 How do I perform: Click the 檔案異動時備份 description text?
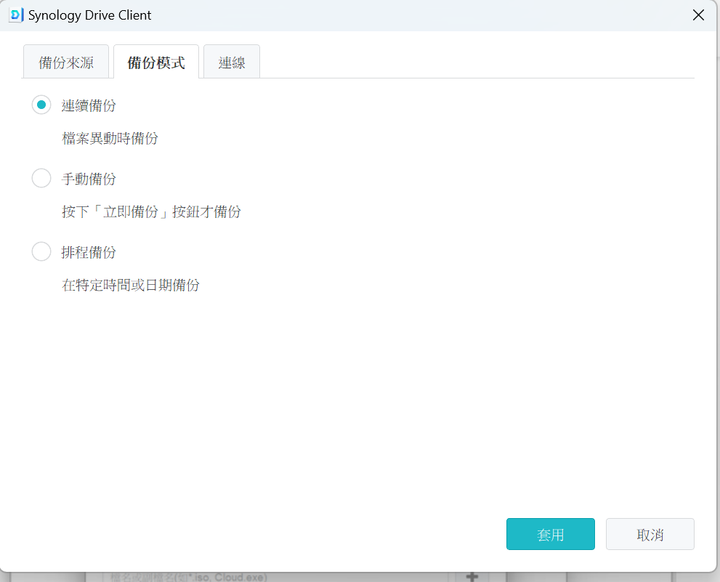point(110,138)
